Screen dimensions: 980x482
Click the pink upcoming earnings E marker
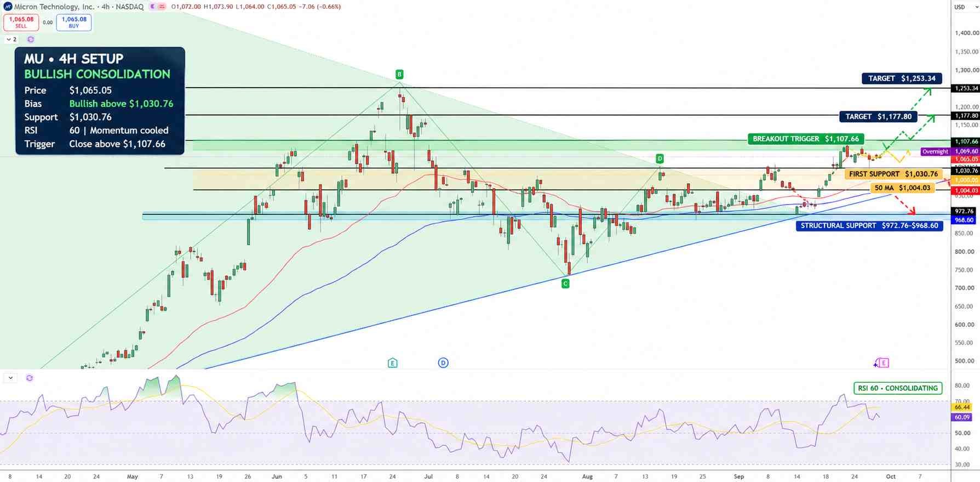884,362
